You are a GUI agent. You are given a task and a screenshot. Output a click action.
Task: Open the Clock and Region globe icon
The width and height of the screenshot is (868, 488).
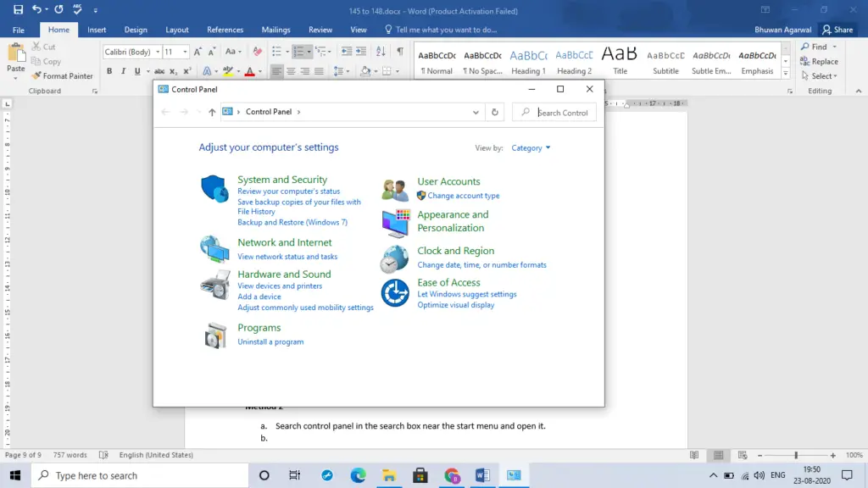click(x=394, y=259)
